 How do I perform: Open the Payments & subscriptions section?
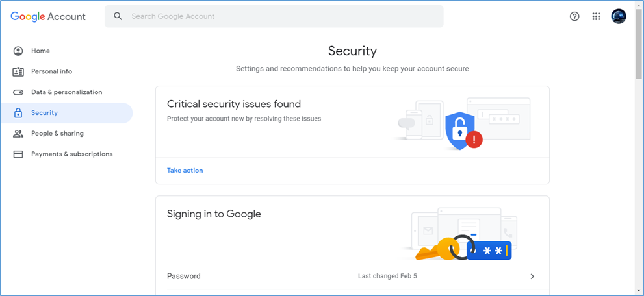71,154
